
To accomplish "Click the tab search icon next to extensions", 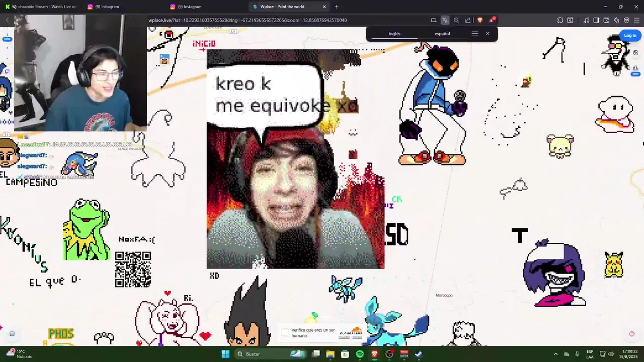I will click(570, 20).
